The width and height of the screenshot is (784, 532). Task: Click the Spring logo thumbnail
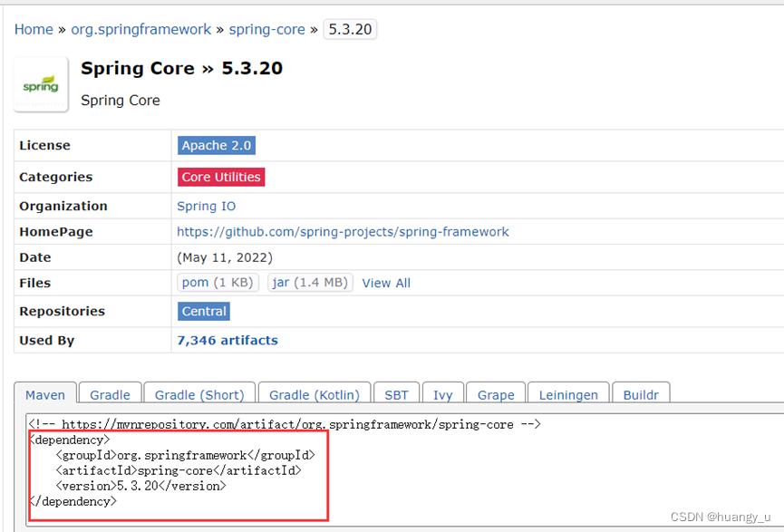(x=41, y=84)
